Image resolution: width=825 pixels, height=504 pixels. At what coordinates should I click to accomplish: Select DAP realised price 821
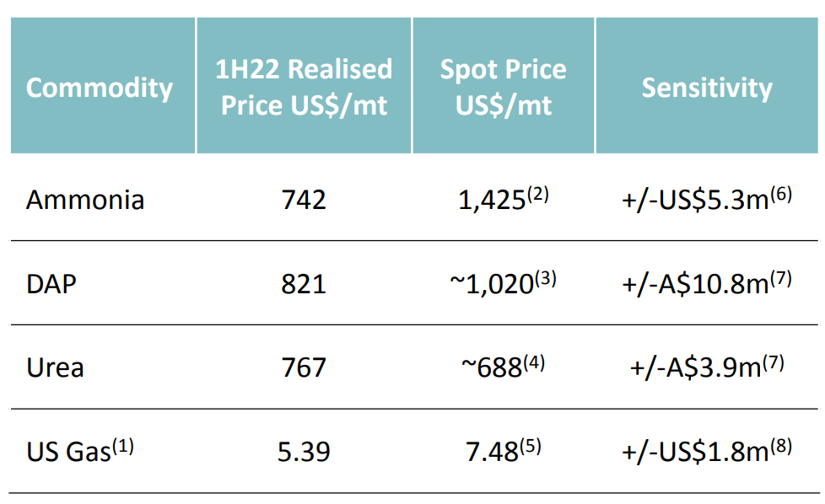click(304, 284)
